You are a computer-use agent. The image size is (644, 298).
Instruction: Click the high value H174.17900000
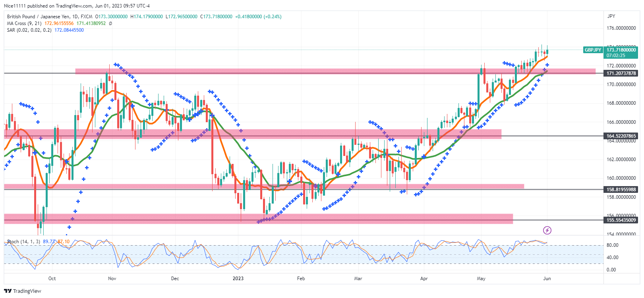(147, 17)
